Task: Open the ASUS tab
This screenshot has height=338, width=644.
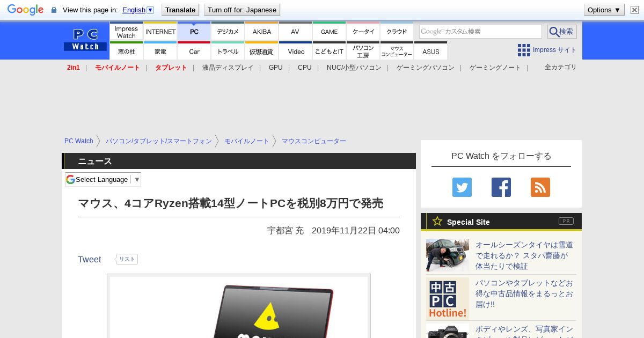Action: pyautogui.click(x=431, y=51)
